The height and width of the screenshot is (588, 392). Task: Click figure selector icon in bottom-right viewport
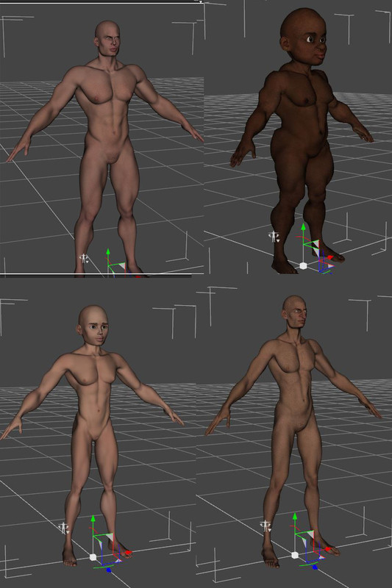pos(266,526)
